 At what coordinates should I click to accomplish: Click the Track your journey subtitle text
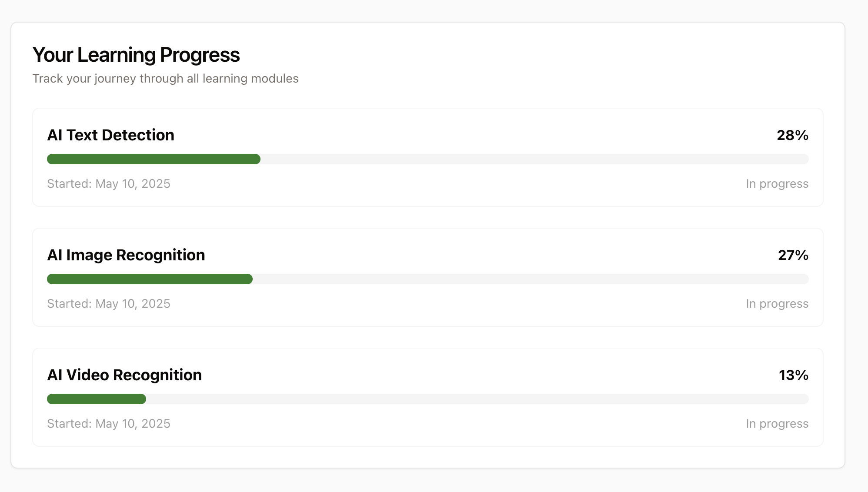coord(165,79)
